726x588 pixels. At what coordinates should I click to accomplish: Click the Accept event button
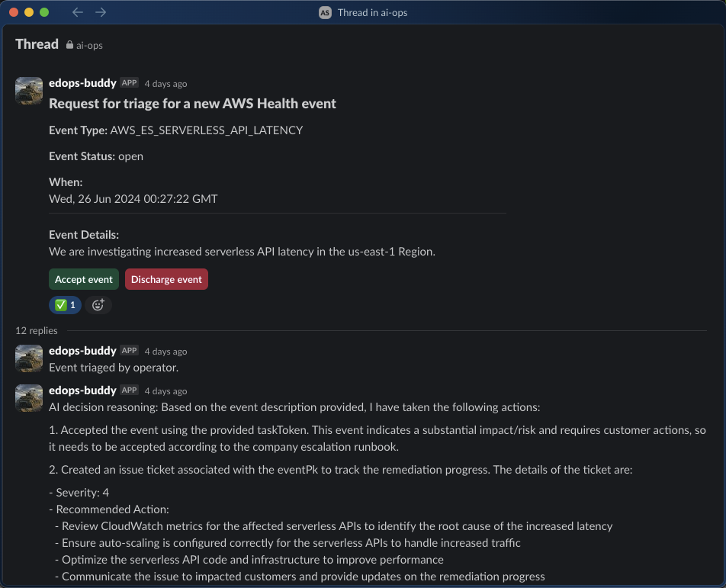tap(84, 279)
